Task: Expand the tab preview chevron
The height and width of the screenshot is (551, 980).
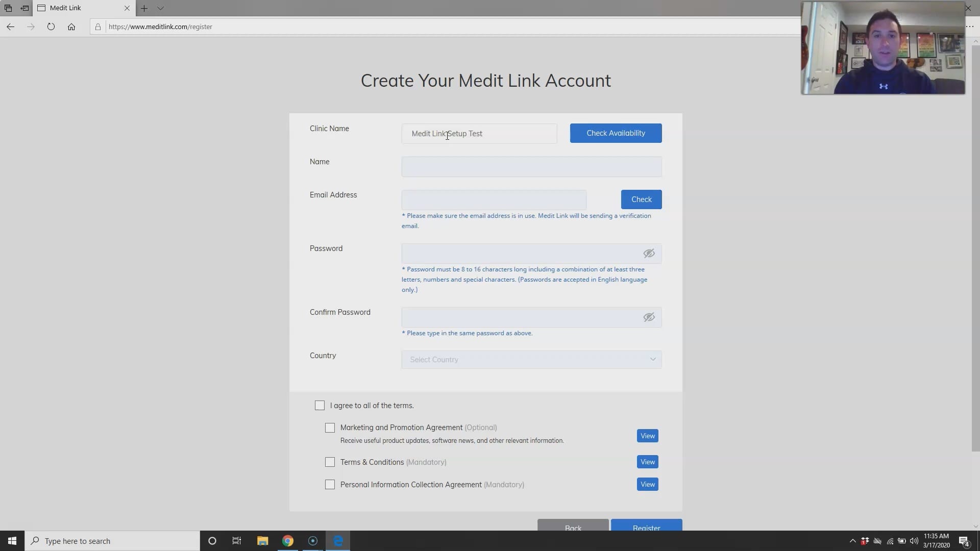Action: (160, 8)
